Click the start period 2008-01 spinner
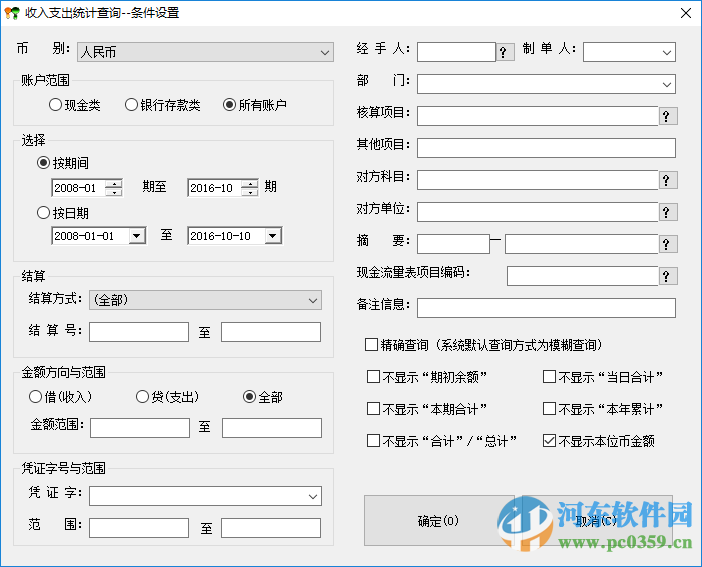702x567 pixels. pyautogui.click(x=114, y=188)
